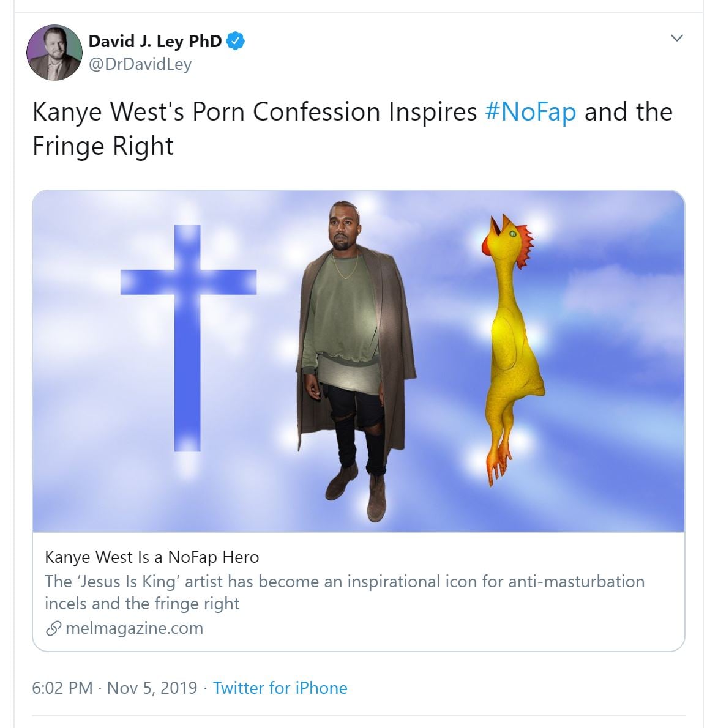Open 'Kanye West Is a NoFap Hero' title
The image size is (718, 728).
(x=152, y=557)
